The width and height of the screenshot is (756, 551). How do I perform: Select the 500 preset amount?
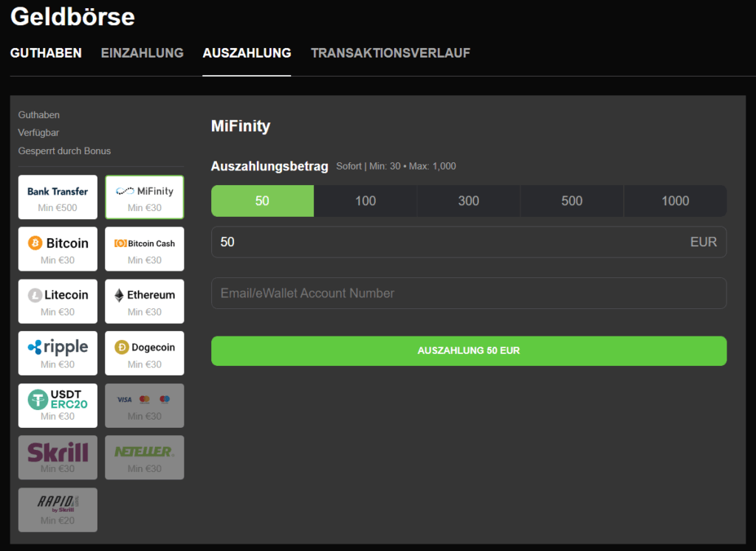(x=572, y=201)
